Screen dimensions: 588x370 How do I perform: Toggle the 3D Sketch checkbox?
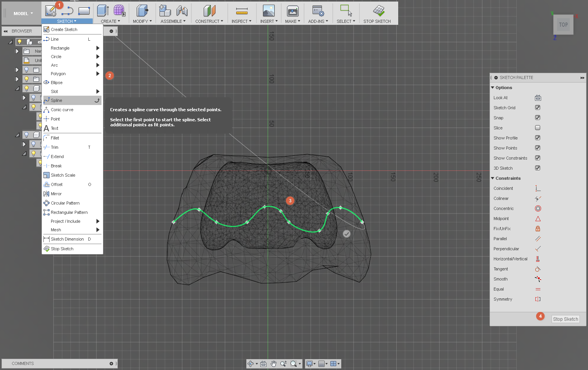[538, 168]
